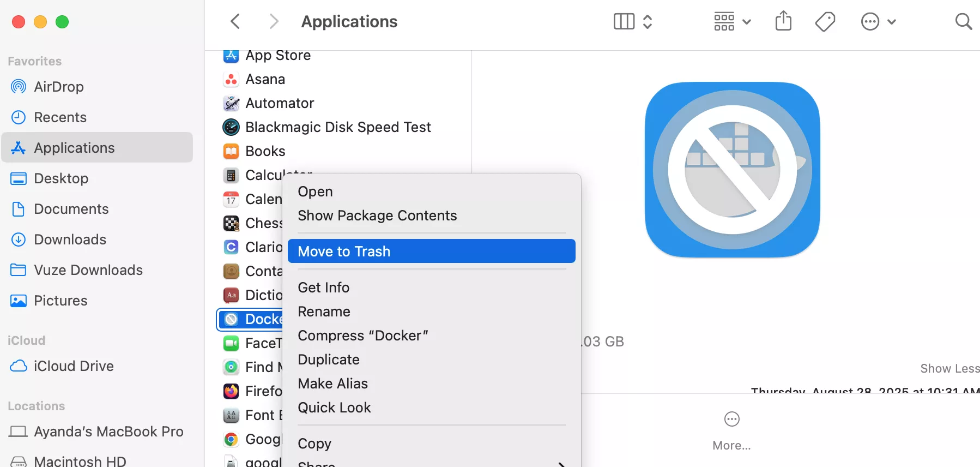Click Show Less in preview pane
Screen dimensions: 980x467
click(x=949, y=369)
